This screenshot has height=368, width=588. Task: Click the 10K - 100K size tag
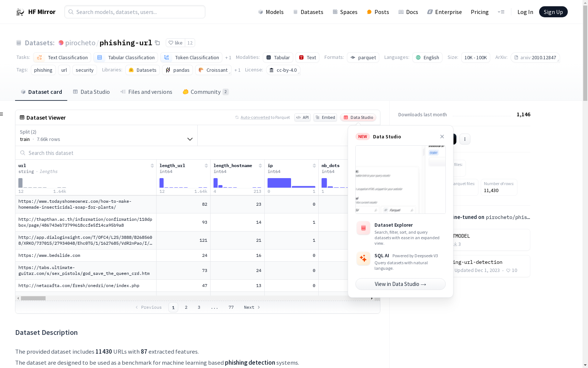point(476,57)
